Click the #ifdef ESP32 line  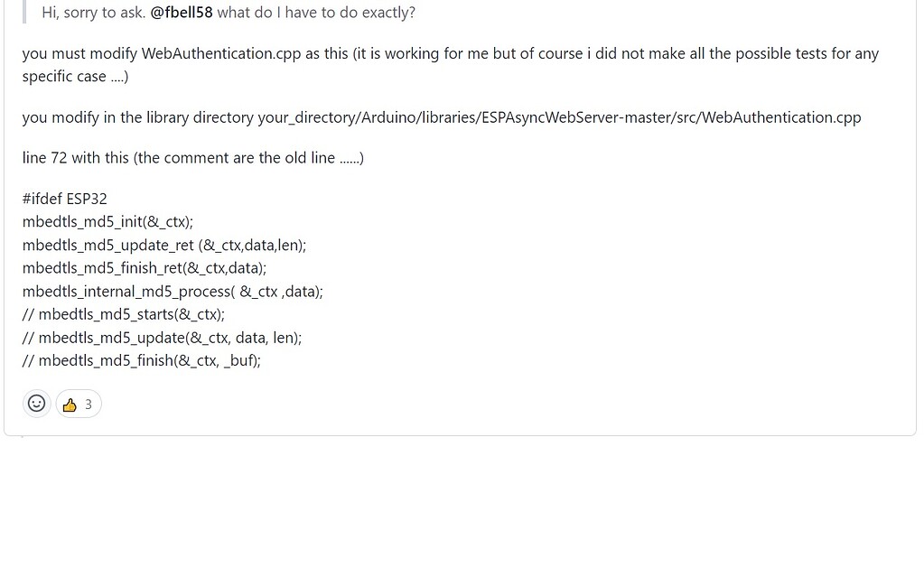point(65,199)
